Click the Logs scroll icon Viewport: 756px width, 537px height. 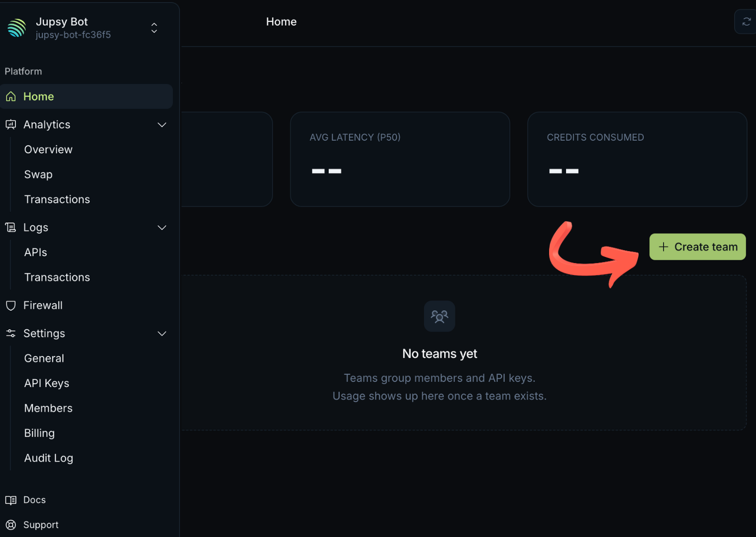11,227
